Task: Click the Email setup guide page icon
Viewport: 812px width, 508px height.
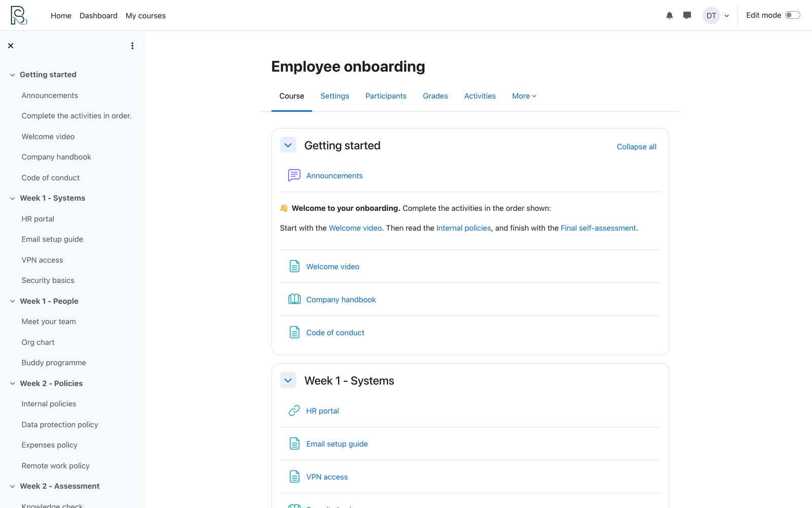Action: [x=294, y=443]
